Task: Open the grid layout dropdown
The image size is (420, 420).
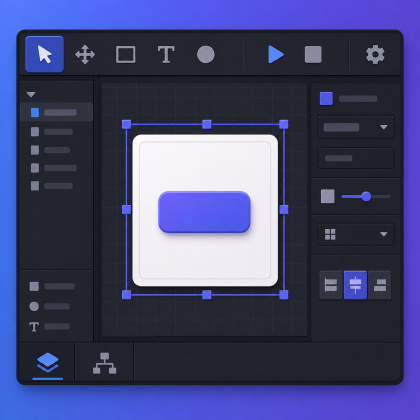Action: [x=356, y=234]
